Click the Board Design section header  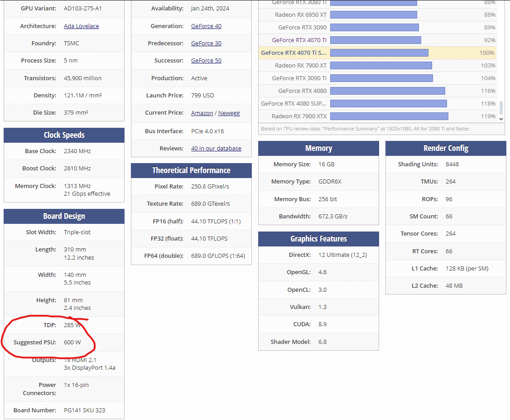[x=64, y=216]
